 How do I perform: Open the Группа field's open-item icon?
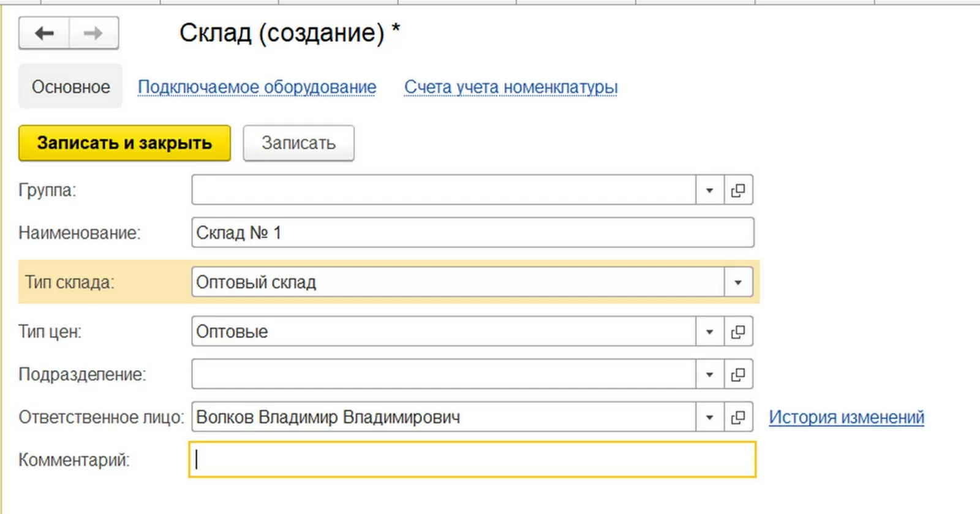(x=739, y=191)
